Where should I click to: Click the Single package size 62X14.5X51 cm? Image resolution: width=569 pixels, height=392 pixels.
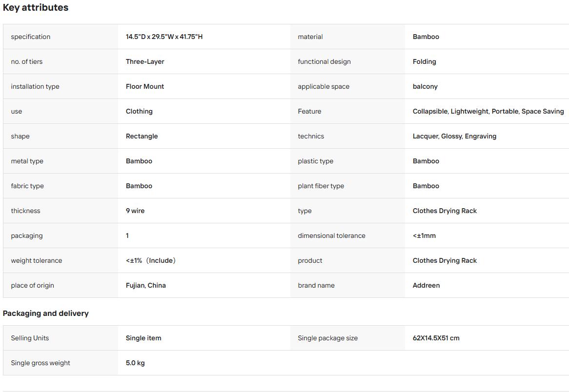(x=436, y=338)
